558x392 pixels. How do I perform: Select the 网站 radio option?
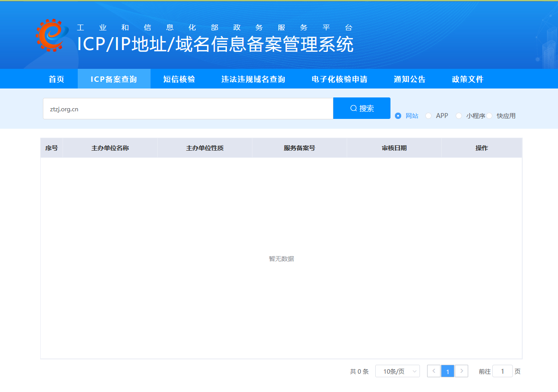407,116
